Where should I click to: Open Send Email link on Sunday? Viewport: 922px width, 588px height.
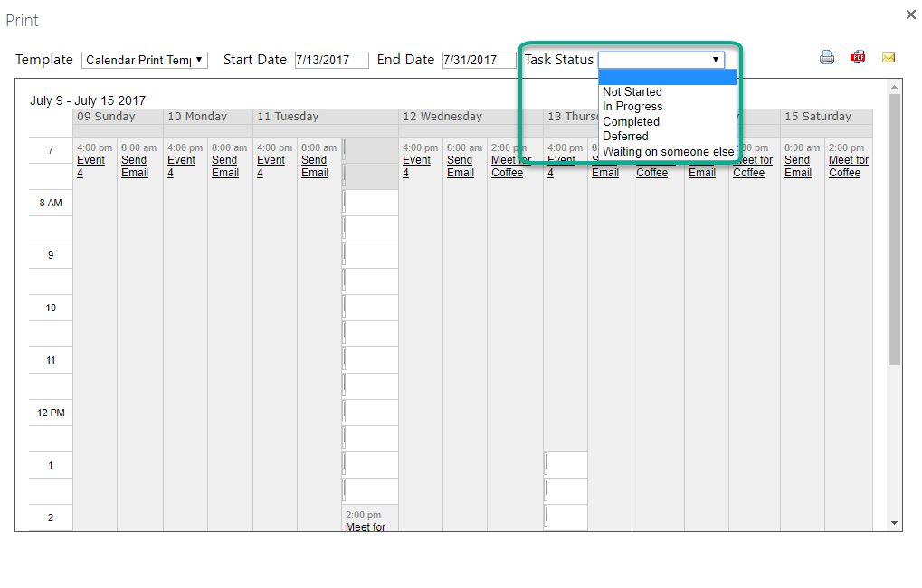pos(135,166)
